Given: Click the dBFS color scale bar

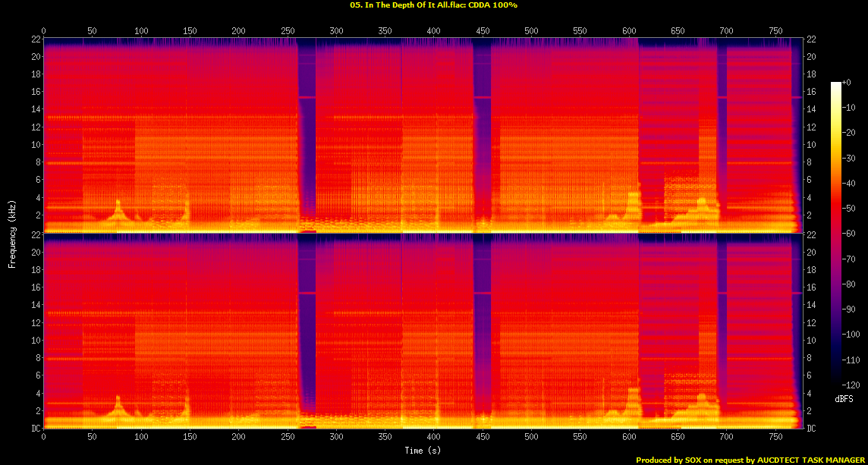Looking at the screenshot, I should [x=836, y=233].
